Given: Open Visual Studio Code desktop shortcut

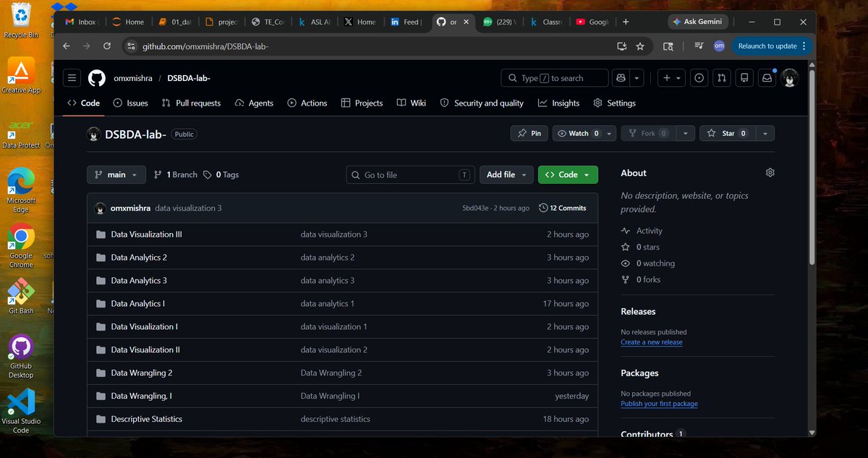Looking at the screenshot, I should click(x=21, y=412).
